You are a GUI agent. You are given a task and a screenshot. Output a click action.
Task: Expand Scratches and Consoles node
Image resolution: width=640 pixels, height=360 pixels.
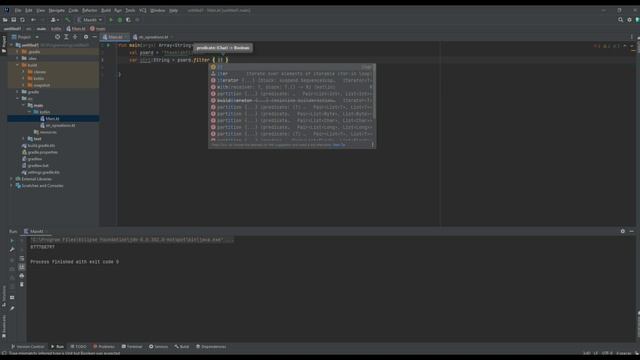[11, 186]
